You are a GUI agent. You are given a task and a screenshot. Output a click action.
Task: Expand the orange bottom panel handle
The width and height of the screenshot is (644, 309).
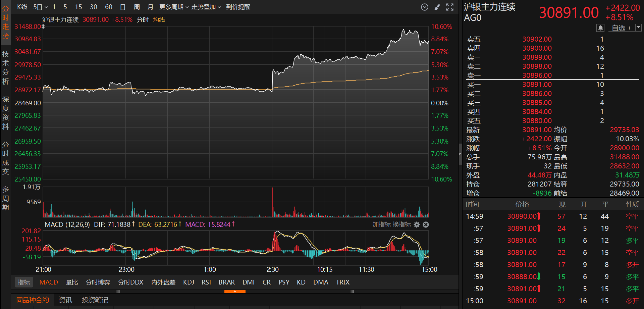[235, 291]
